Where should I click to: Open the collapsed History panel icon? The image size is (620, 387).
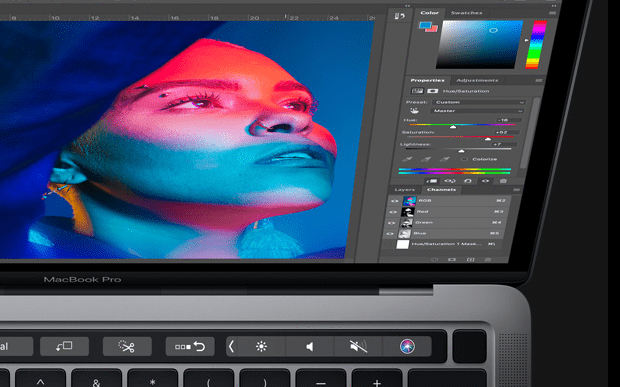[x=400, y=16]
